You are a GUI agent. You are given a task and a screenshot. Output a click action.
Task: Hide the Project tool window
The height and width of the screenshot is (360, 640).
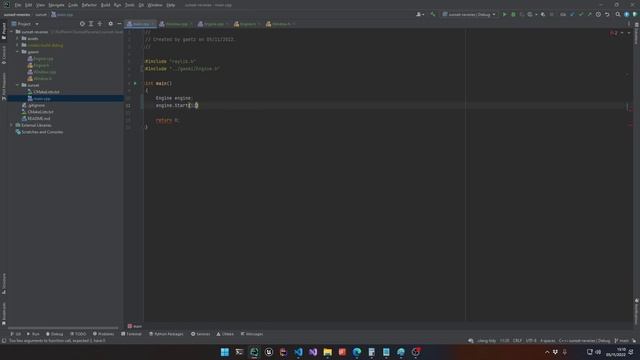[x=119, y=24]
